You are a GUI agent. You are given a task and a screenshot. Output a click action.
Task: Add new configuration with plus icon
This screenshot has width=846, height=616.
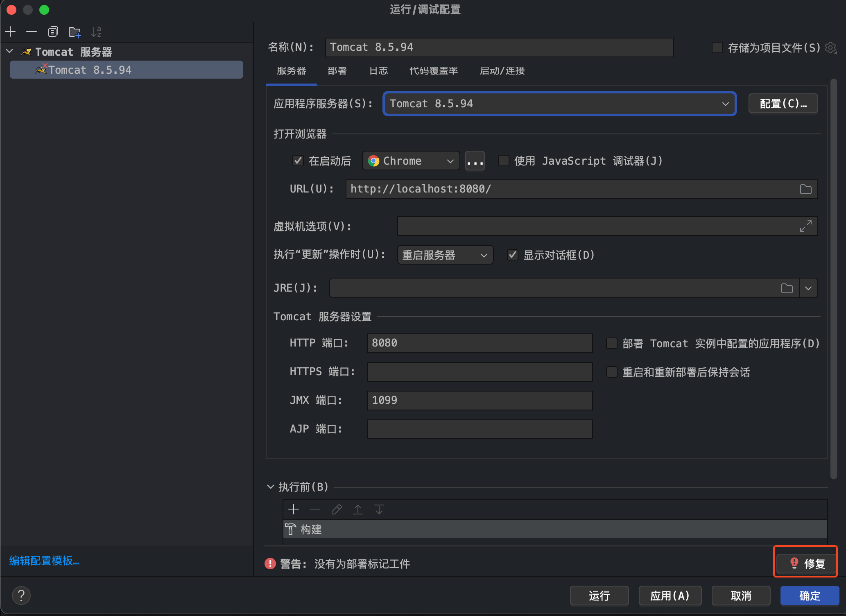pos(11,32)
